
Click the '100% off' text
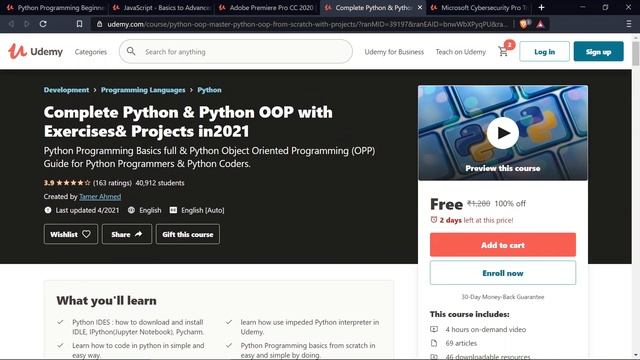[510, 204]
